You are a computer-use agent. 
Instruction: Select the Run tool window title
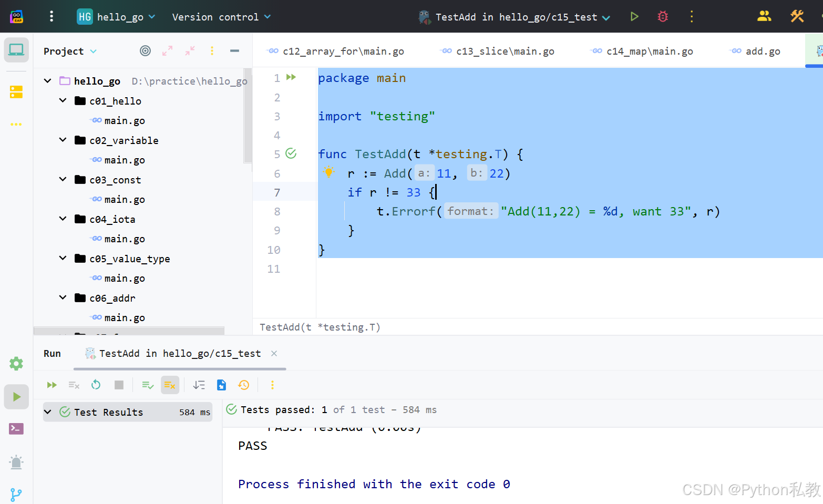[x=52, y=354]
